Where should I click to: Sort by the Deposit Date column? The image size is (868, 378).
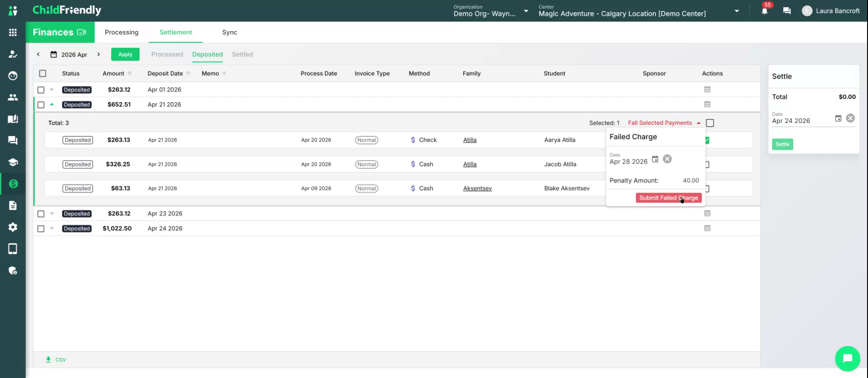pos(169,73)
